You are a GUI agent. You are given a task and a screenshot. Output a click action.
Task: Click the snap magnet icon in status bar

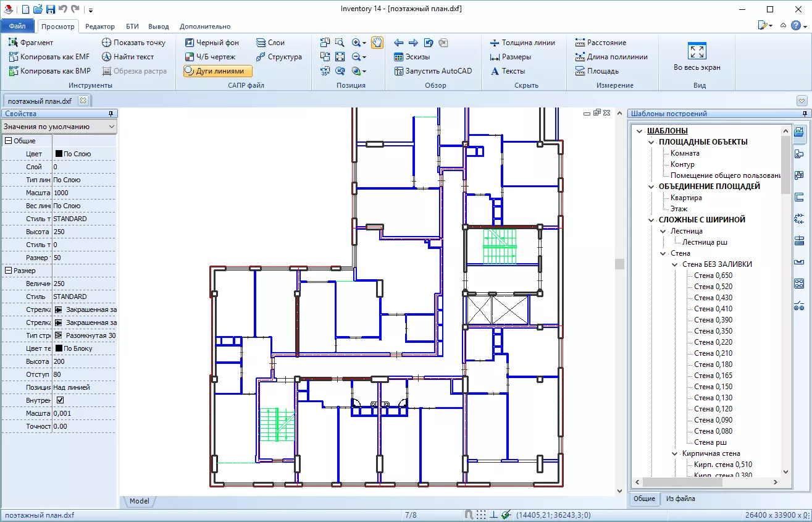[469, 515]
